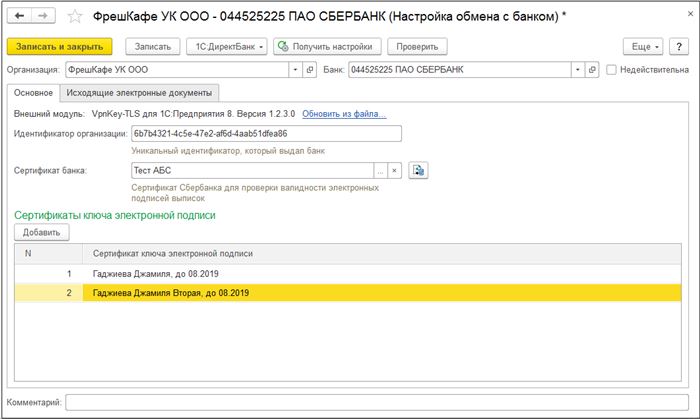Screen dimensions: 700x419
Task: Toggle the Недействительна checkbox
Action: pos(611,70)
